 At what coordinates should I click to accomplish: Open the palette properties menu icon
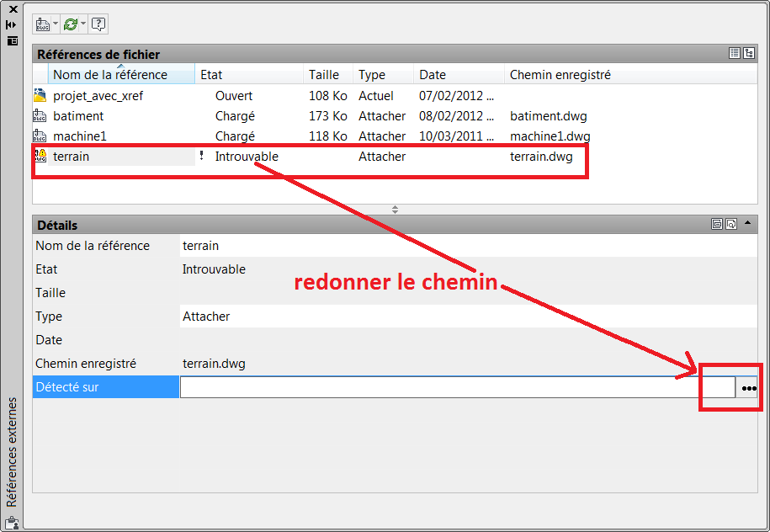pyautogui.click(x=12, y=40)
